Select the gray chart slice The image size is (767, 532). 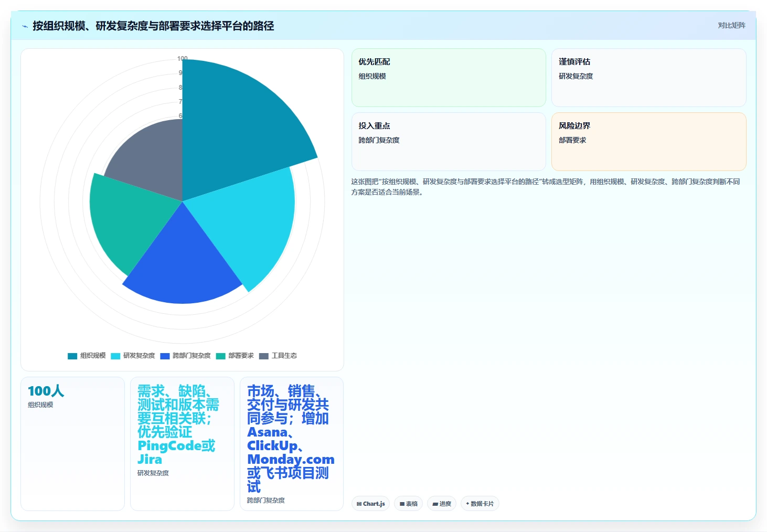coord(152,157)
